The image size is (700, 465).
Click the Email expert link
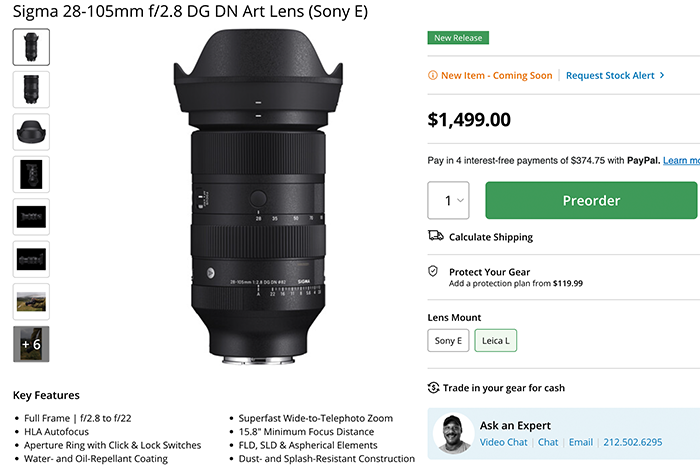[x=582, y=441]
